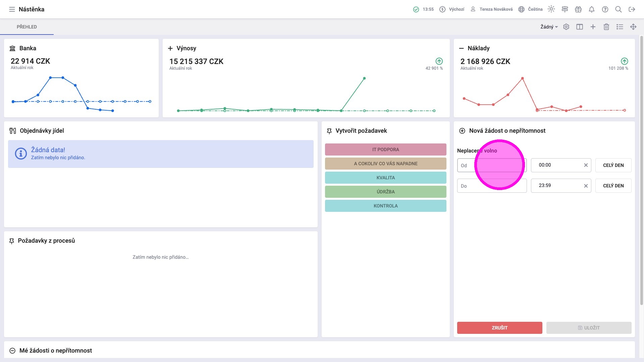Open the hamburger navigation menu
Image resolution: width=644 pixels, height=362 pixels.
pyautogui.click(x=12, y=9)
